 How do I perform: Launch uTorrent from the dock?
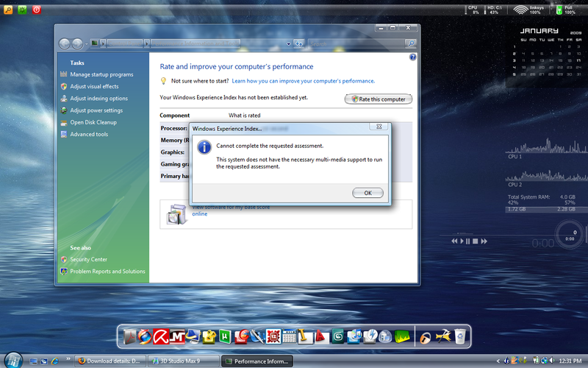225,336
